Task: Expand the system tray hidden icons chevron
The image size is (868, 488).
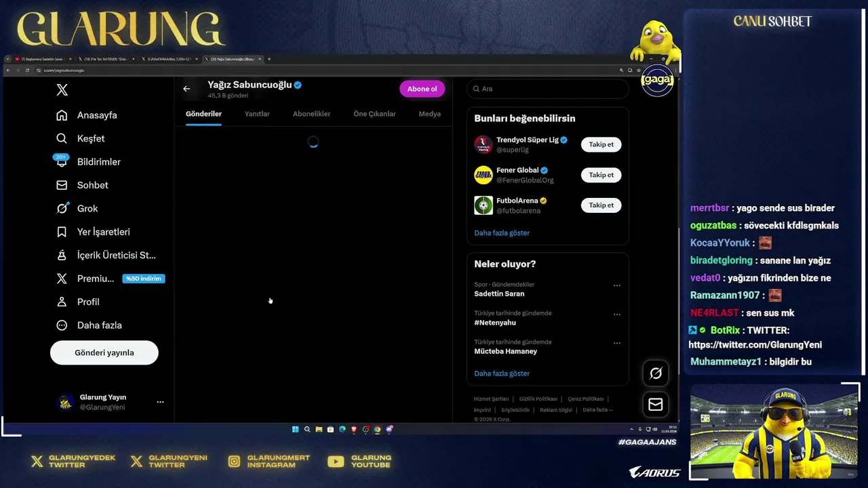Action: point(631,429)
